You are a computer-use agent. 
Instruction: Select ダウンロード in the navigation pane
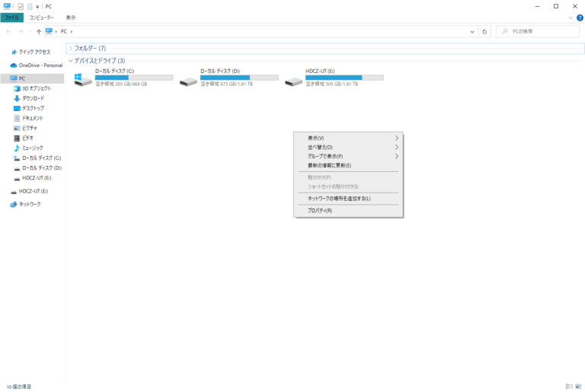pos(33,98)
